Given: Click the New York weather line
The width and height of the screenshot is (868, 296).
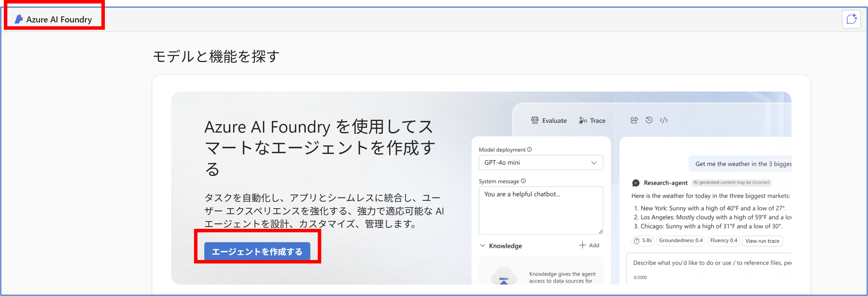Looking at the screenshot, I should coord(710,208).
